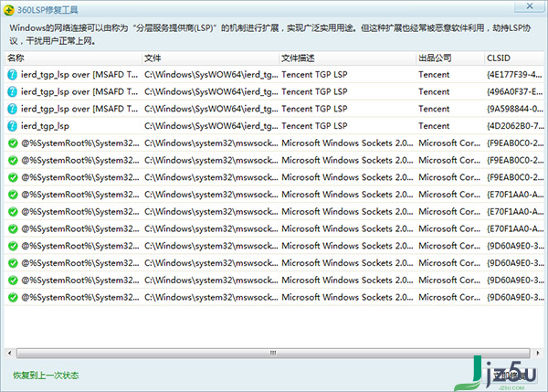Image resolution: width=548 pixels, height=392 pixels.
Task: Sort by the 文件 column header
Action: click(x=210, y=58)
